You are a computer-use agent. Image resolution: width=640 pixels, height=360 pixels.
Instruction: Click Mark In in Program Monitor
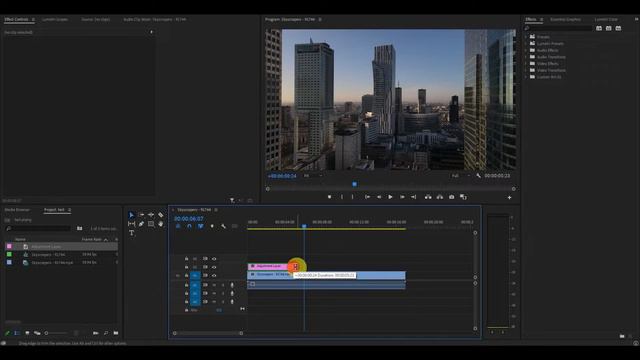(x=342, y=197)
